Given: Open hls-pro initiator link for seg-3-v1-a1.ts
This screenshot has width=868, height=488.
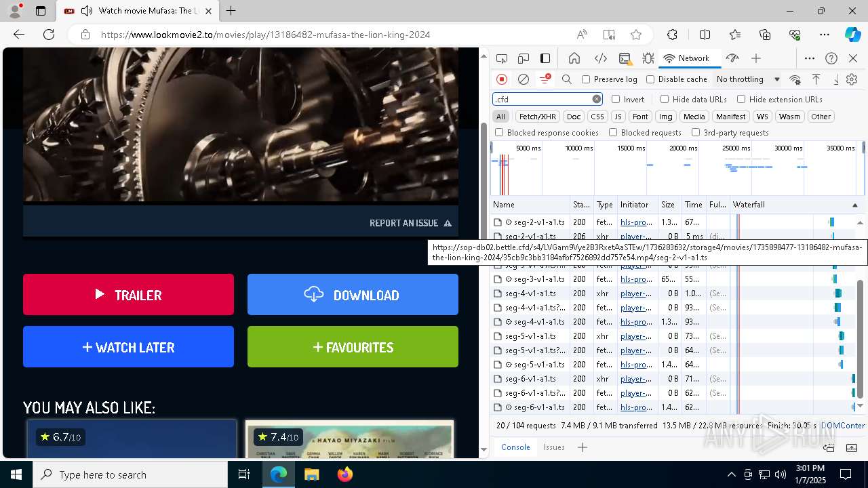Looking at the screenshot, I should pos(636,279).
